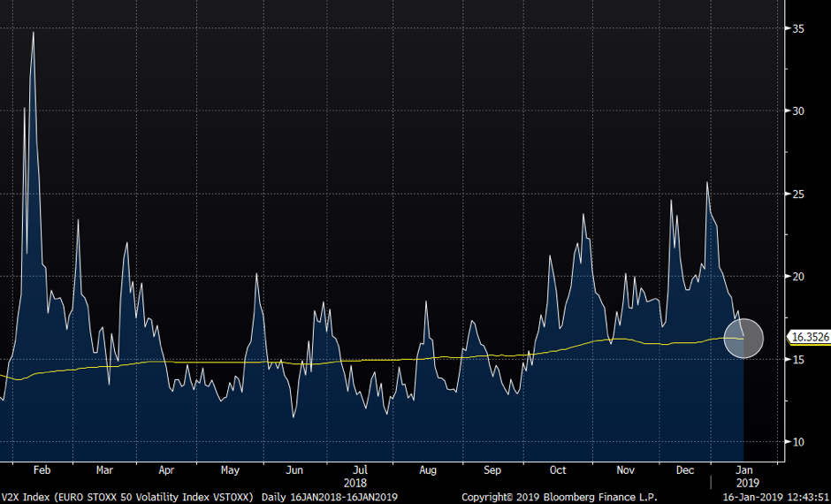
Task: Click the Nov month label
Action: (625, 470)
